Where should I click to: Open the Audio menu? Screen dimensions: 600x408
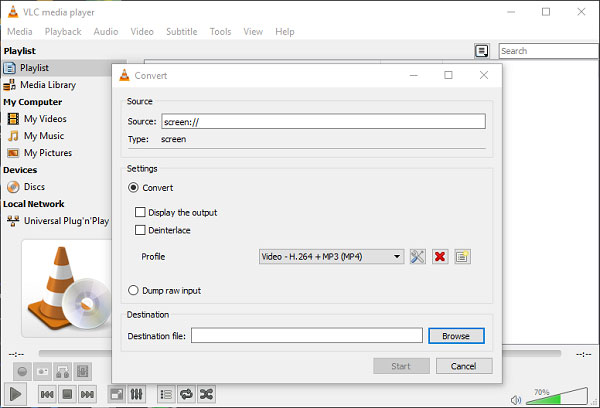(x=106, y=32)
